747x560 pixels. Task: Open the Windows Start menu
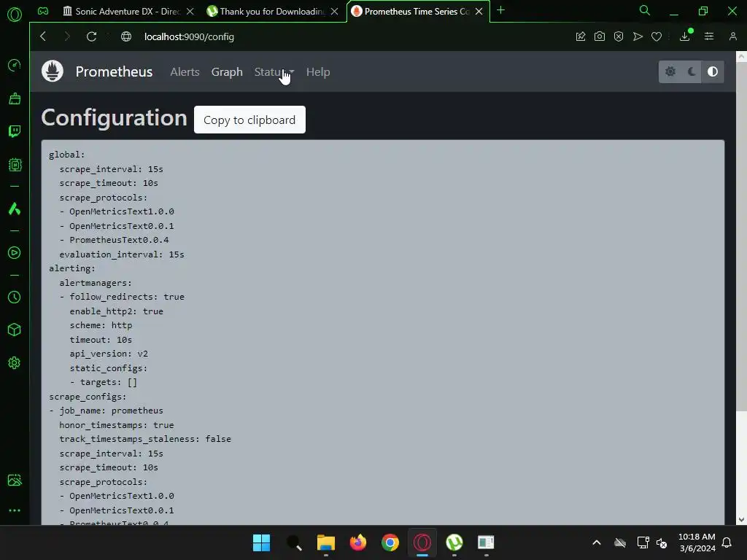point(261,542)
